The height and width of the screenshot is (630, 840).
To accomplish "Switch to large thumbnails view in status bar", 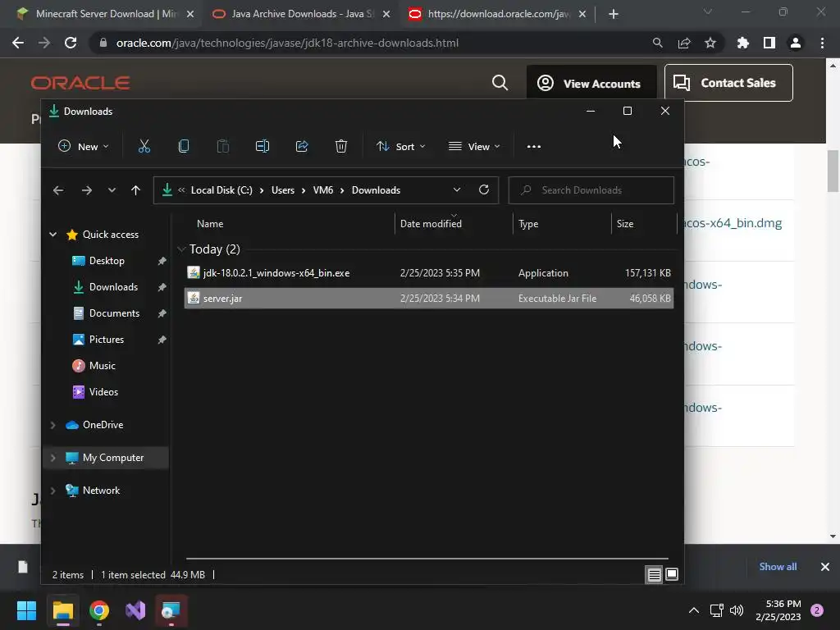I will click(x=672, y=575).
